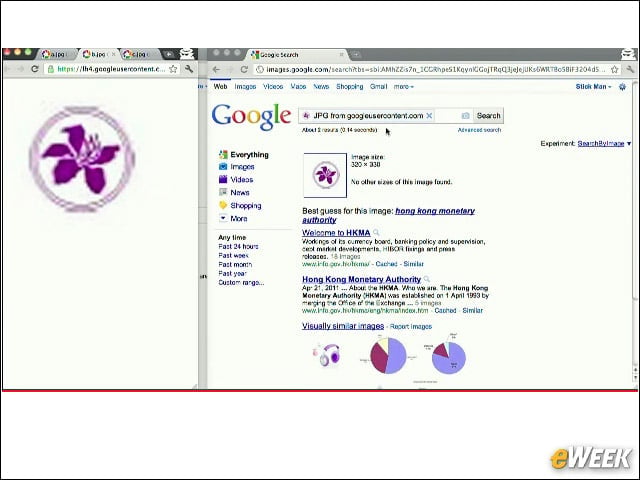Select Past week time filter
This screenshot has width=640, height=480.
[x=233, y=255]
